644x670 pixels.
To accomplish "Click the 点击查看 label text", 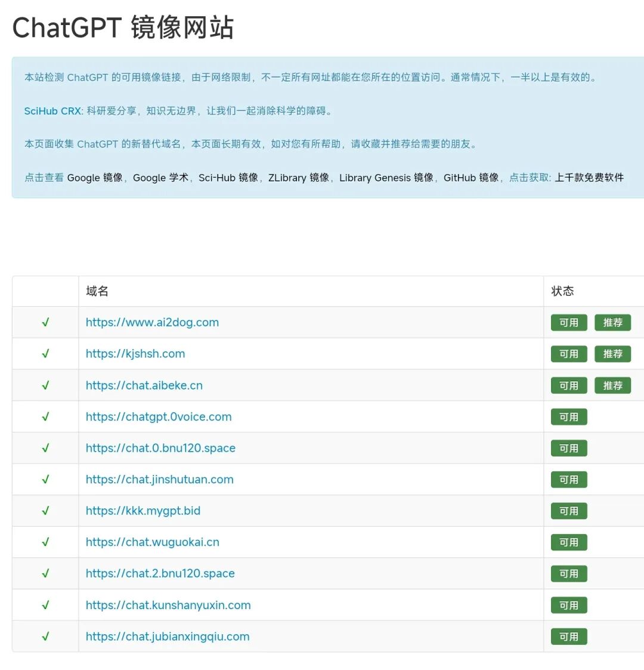I will (x=44, y=178).
